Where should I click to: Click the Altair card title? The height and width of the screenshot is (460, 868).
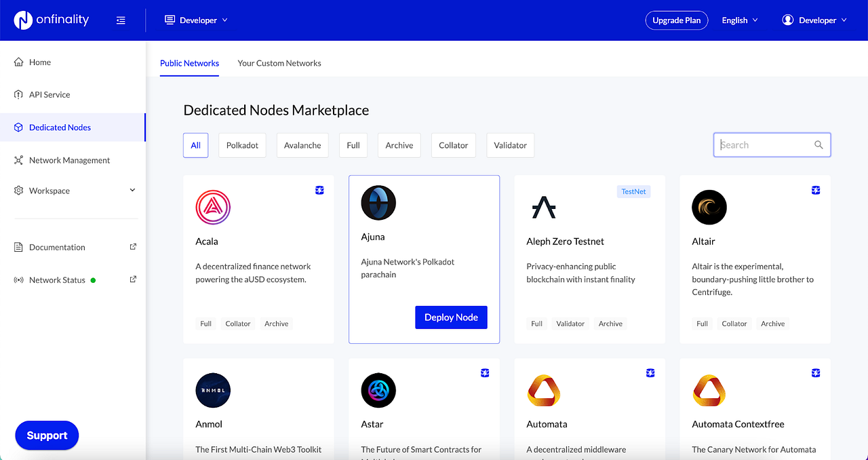point(703,242)
